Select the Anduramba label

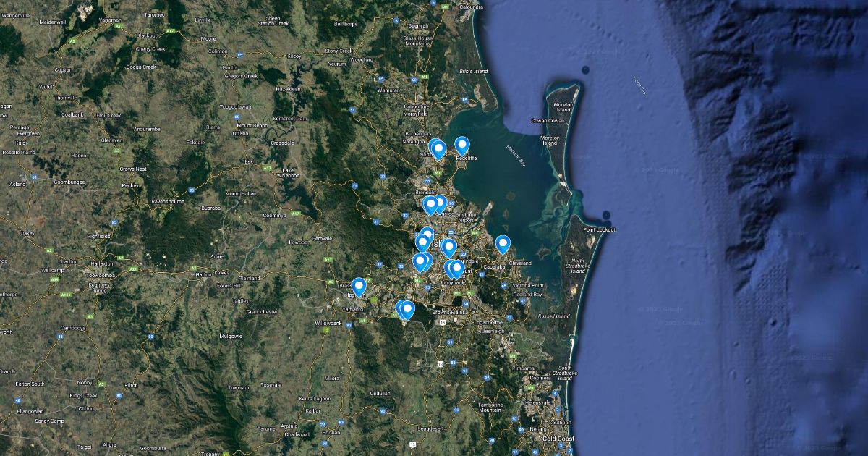148,129
